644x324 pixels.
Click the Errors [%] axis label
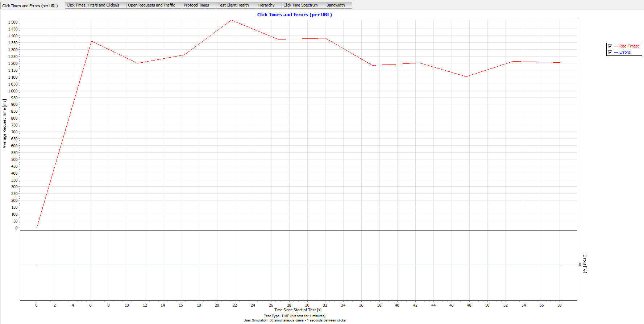585,263
